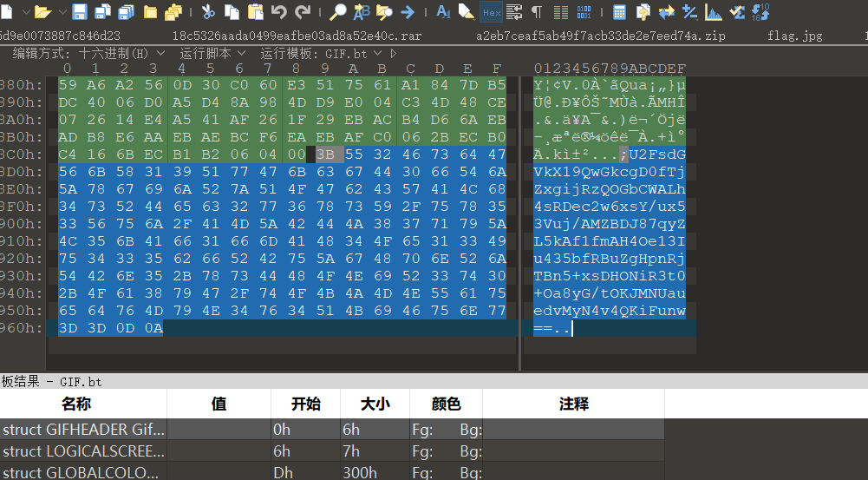Viewport: 868px width, 480px height.
Task: Click the 名称 column header
Action: [x=77, y=404]
